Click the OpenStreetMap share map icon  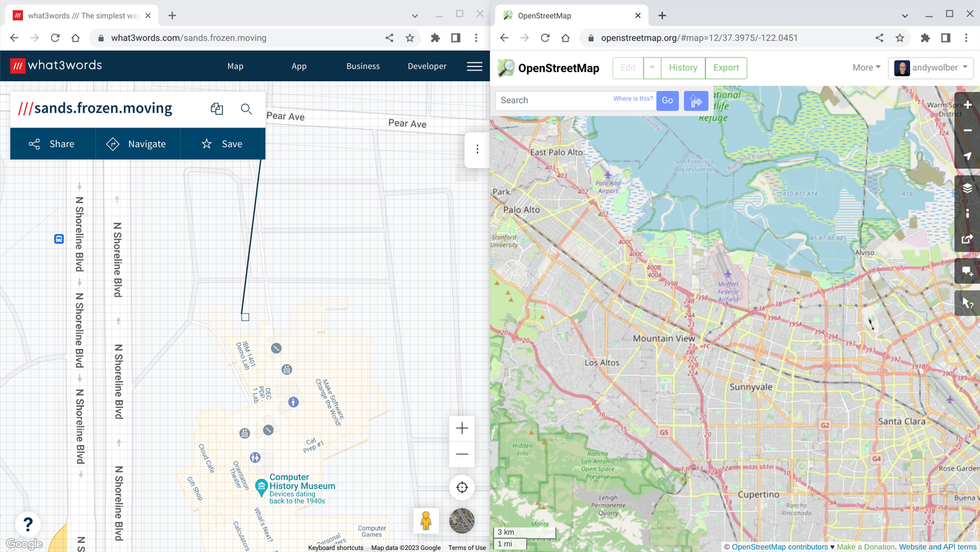point(967,239)
